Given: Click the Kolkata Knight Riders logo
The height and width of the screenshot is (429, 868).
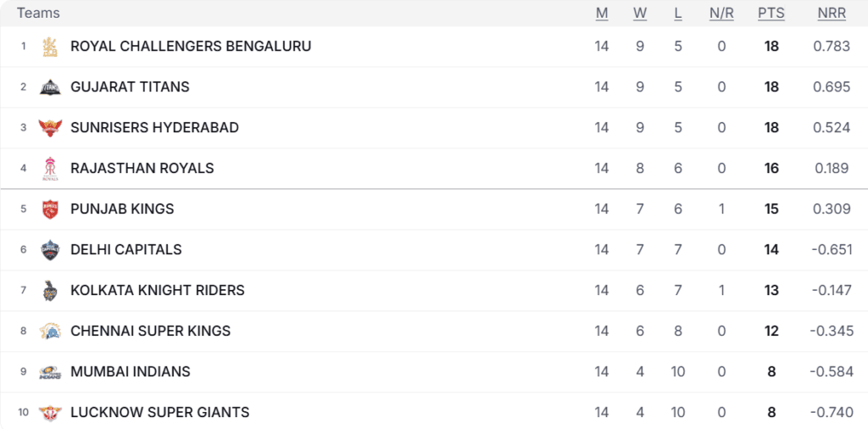Looking at the screenshot, I should click(50, 291).
